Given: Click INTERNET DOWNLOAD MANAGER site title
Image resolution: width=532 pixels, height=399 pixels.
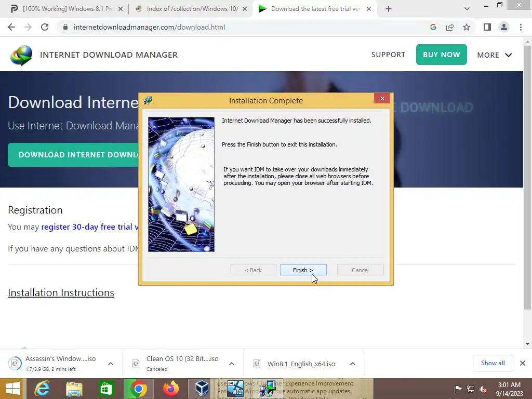Looking at the screenshot, I should 109,55.
